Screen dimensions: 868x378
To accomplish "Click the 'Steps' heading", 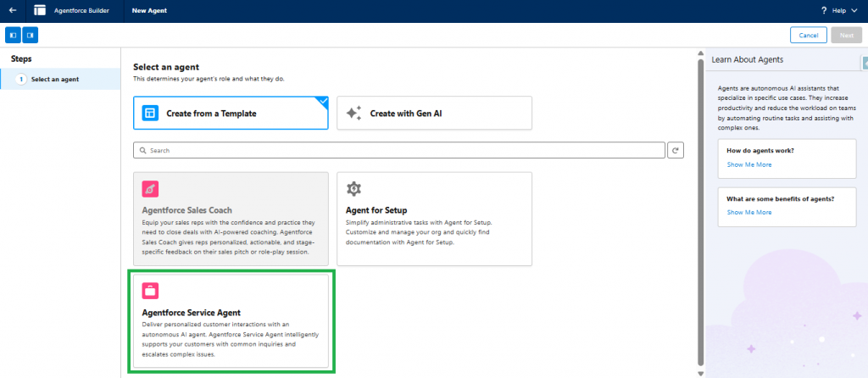I will (x=21, y=58).
